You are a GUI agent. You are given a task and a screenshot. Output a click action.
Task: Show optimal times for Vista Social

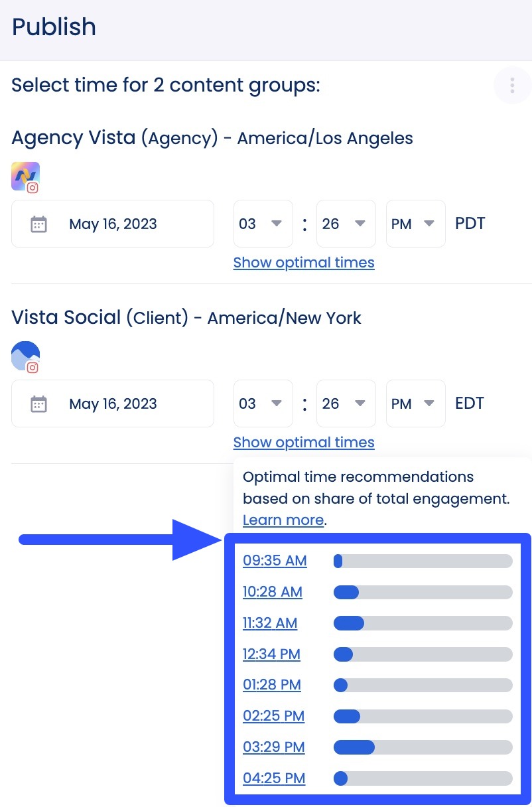(x=303, y=442)
